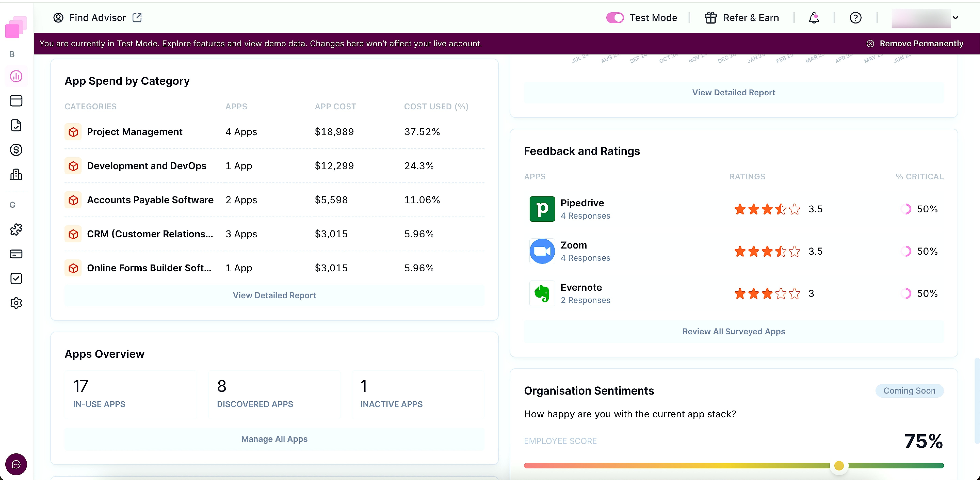Click the Employee Score slider handle

[x=839, y=466]
